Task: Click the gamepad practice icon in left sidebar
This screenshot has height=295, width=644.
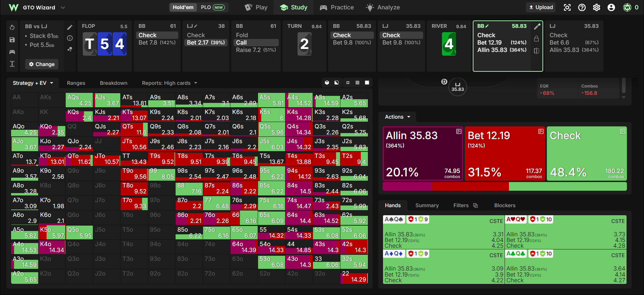Action: [12, 52]
